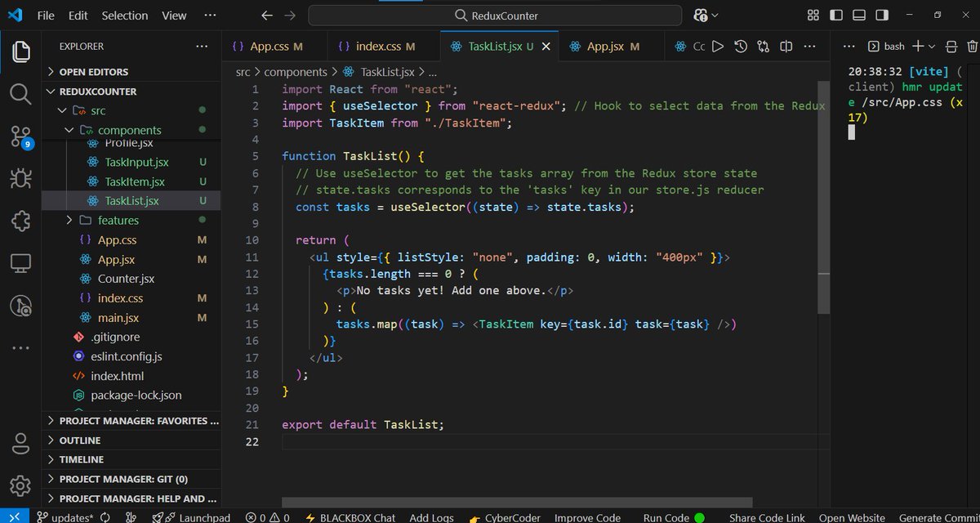Click the synchronize changes icon in status bar

click(107, 517)
